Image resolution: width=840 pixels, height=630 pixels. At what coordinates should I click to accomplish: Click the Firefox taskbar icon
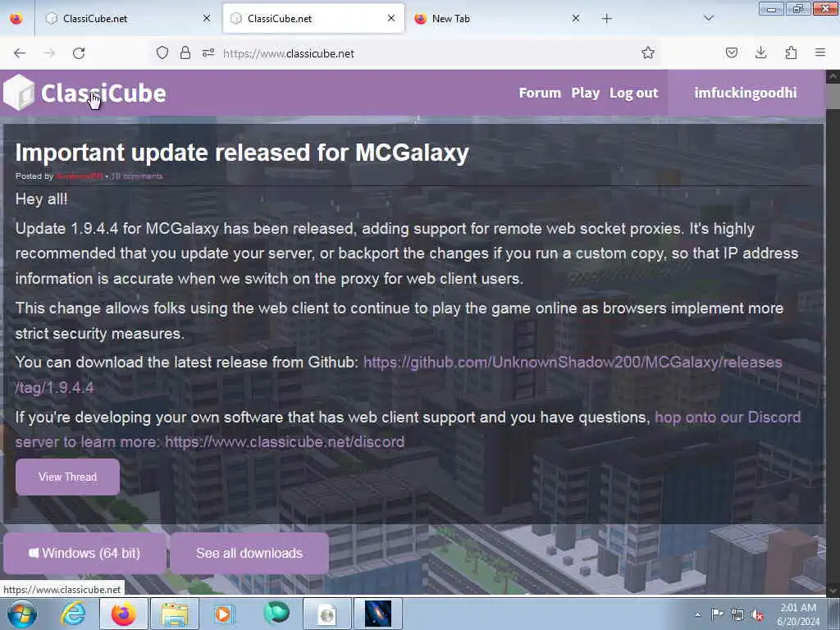[x=124, y=614]
